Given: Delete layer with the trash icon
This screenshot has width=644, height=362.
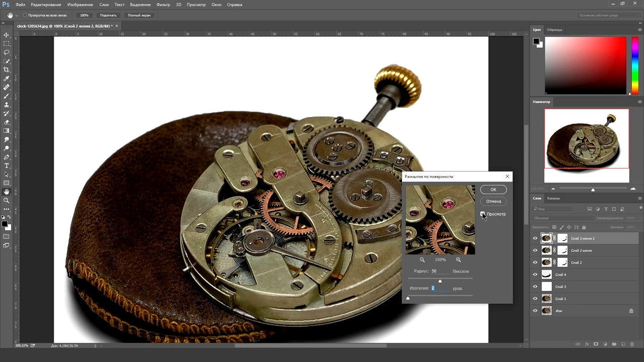Looking at the screenshot, I should (631, 344).
